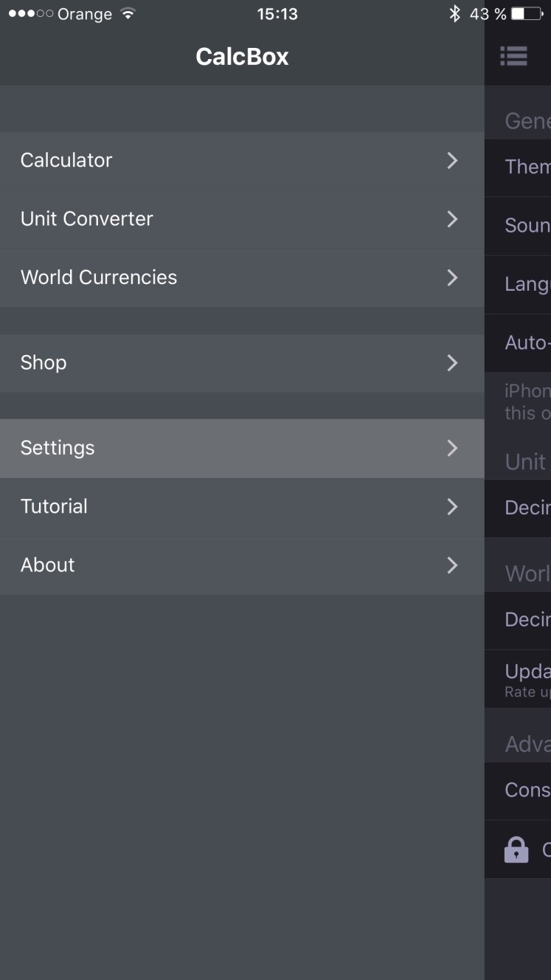Viewport: 551px width, 980px height.
Task: Click the arrow on the Shop row
Action: point(453,362)
